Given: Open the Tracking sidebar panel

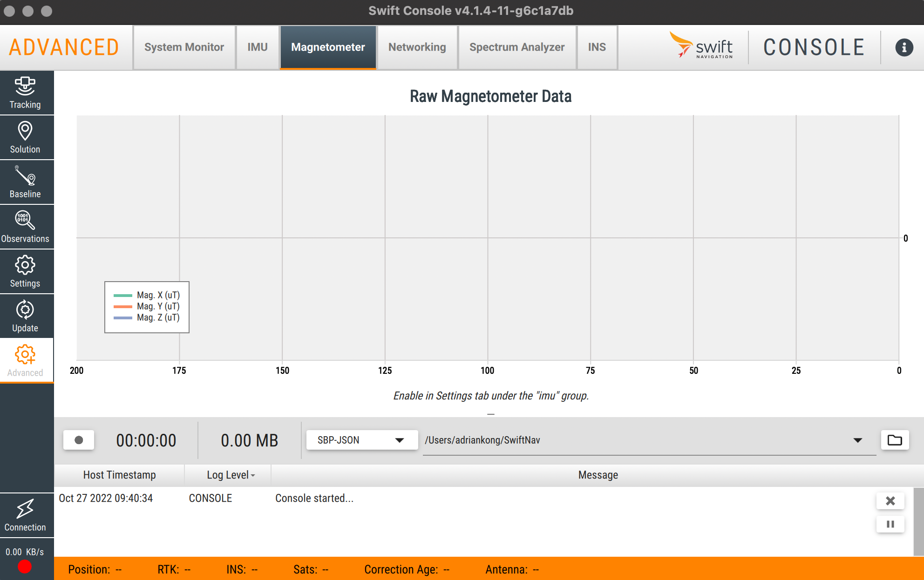Looking at the screenshot, I should [x=26, y=93].
